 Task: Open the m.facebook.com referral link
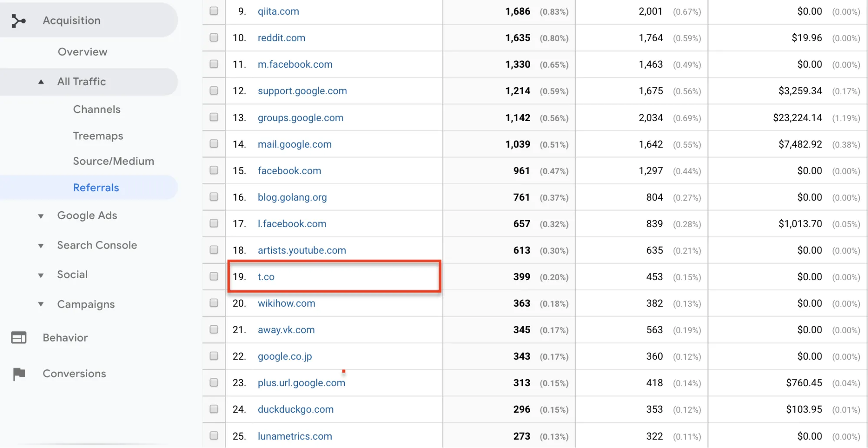point(295,64)
